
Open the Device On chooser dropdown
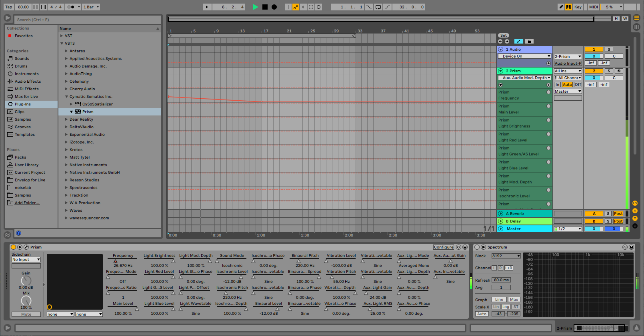524,56
